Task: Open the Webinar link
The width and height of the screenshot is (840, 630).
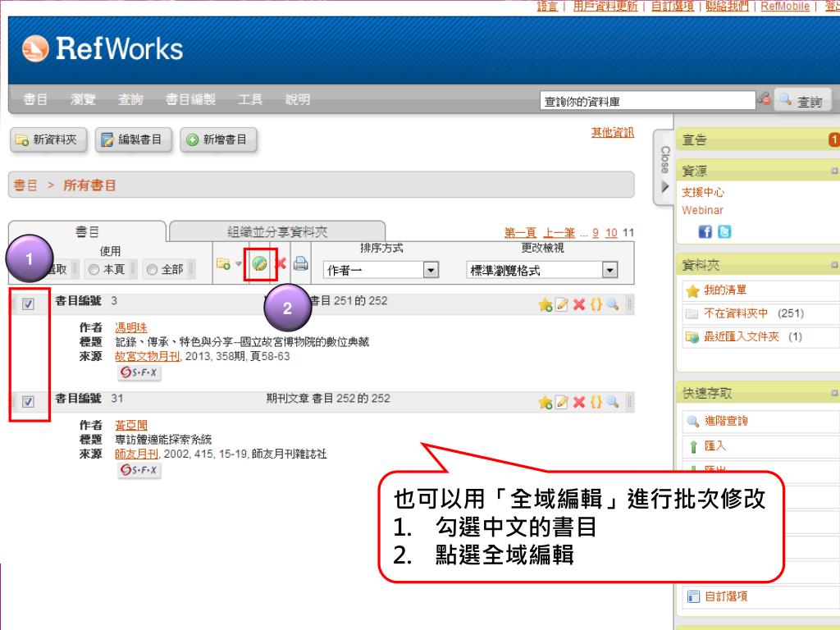Action: pos(702,210)
